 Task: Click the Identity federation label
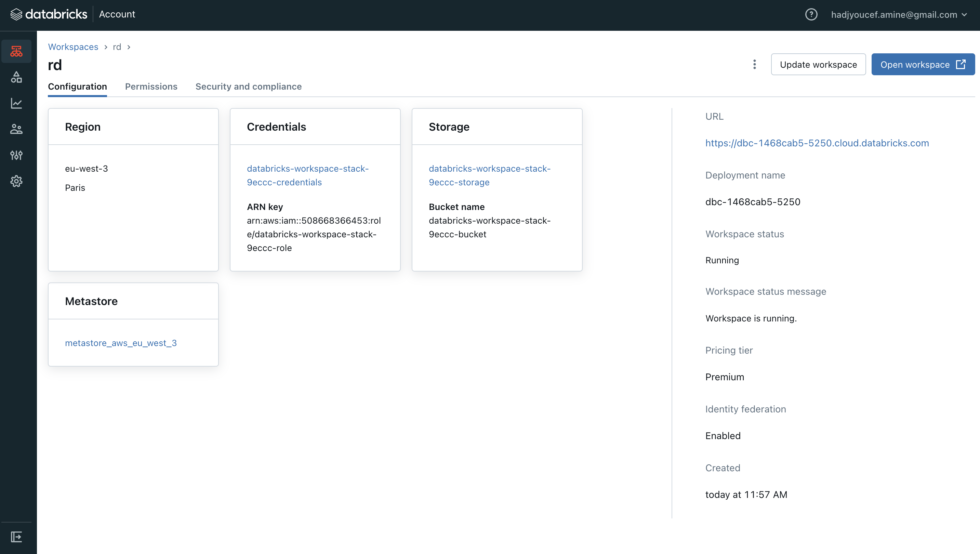click(x=745, y=409)
